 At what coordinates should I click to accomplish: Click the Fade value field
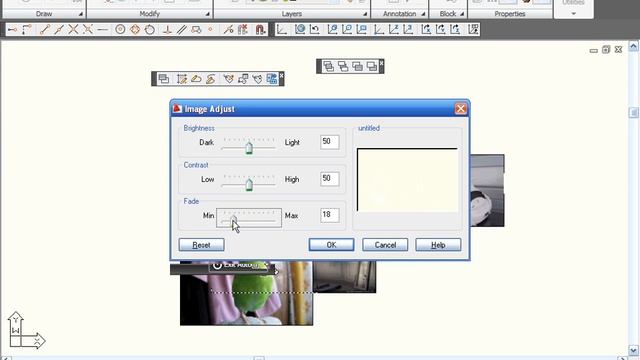tap(330, 215)
